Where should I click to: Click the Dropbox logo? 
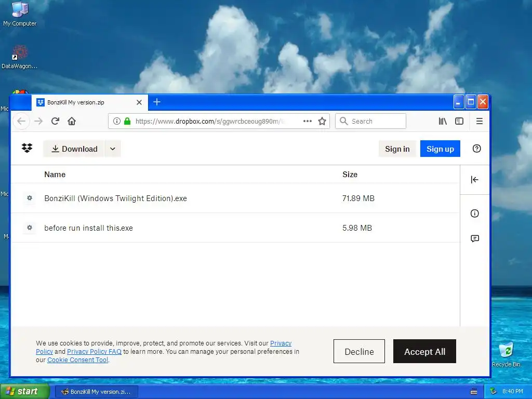coord(27,148)
